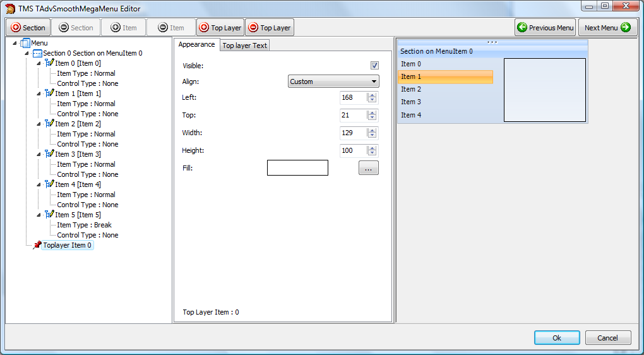Collapse the Item 0 [Item 0] node
644x355 pixels.
pos(39,63)
